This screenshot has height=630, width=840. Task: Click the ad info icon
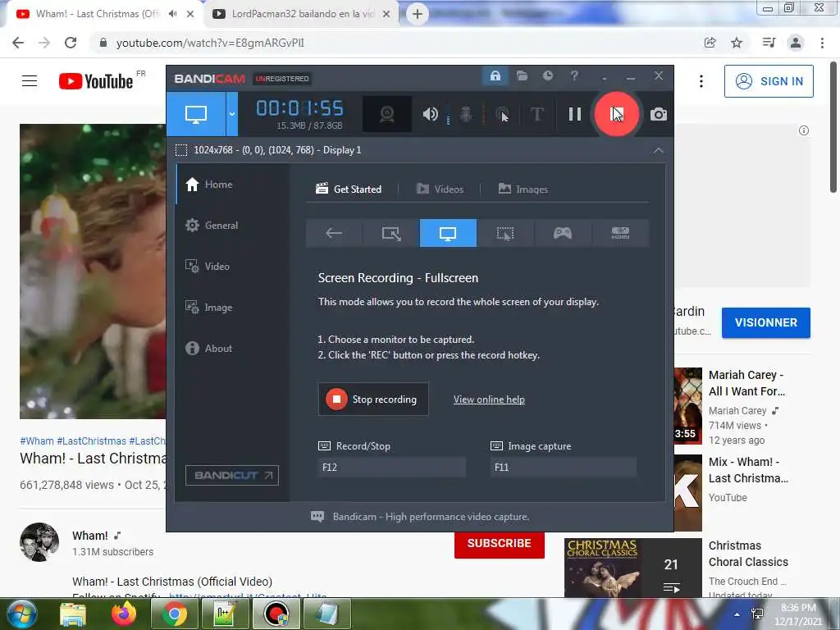point(804,130)
